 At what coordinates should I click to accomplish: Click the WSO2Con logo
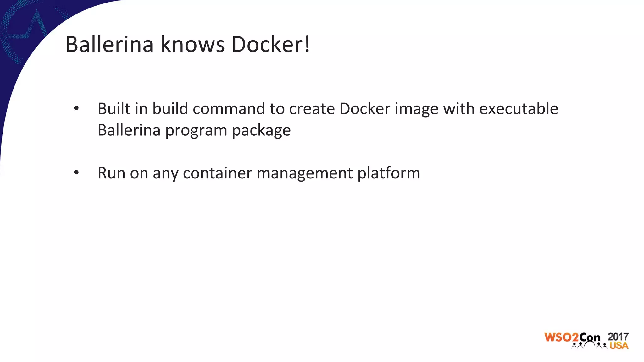coord(586,340)
